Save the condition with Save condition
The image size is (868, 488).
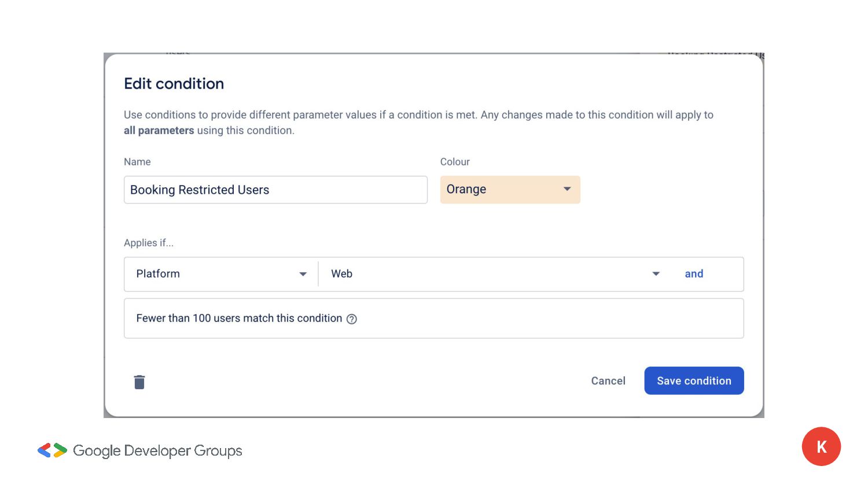click(x=694, y=381)
